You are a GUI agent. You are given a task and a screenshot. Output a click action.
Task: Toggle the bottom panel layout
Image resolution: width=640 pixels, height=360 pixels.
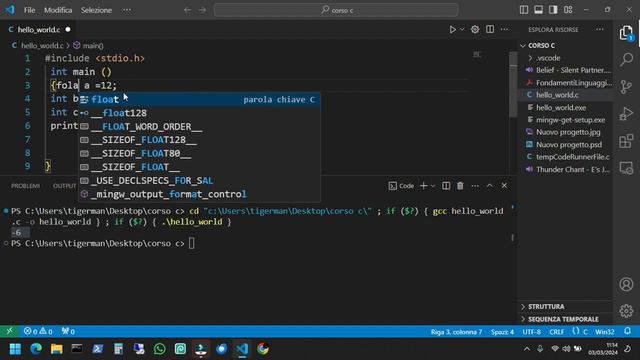pyautogui.click(x=538, y=10)
